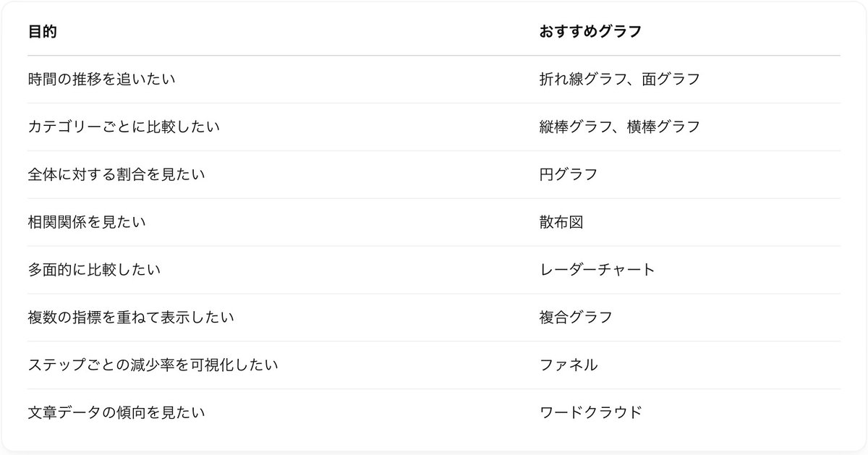The width and height of the screenshot is (868, 455).
Task: Click the 縦棒グラフ text
Action: 577,127
